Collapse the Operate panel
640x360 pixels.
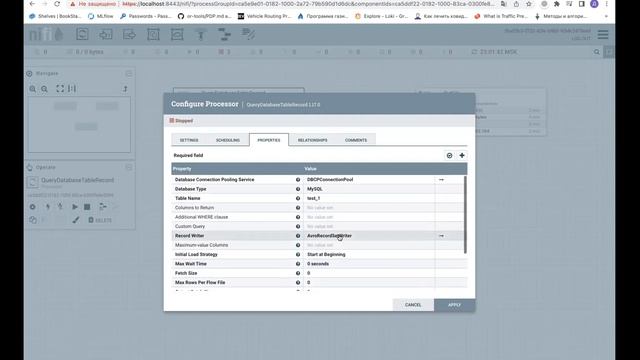tap(129, 167)
